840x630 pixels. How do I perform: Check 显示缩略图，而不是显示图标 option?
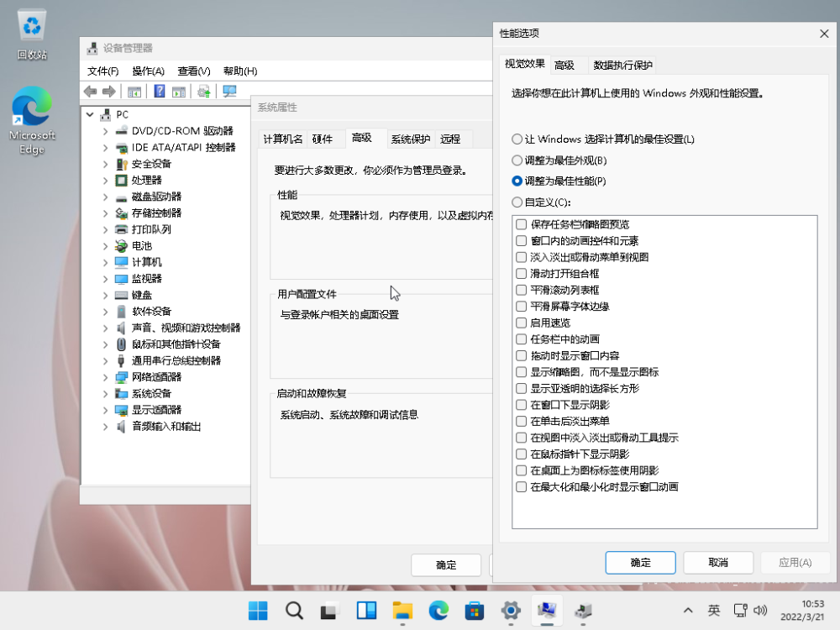click(x=522, y=372)
